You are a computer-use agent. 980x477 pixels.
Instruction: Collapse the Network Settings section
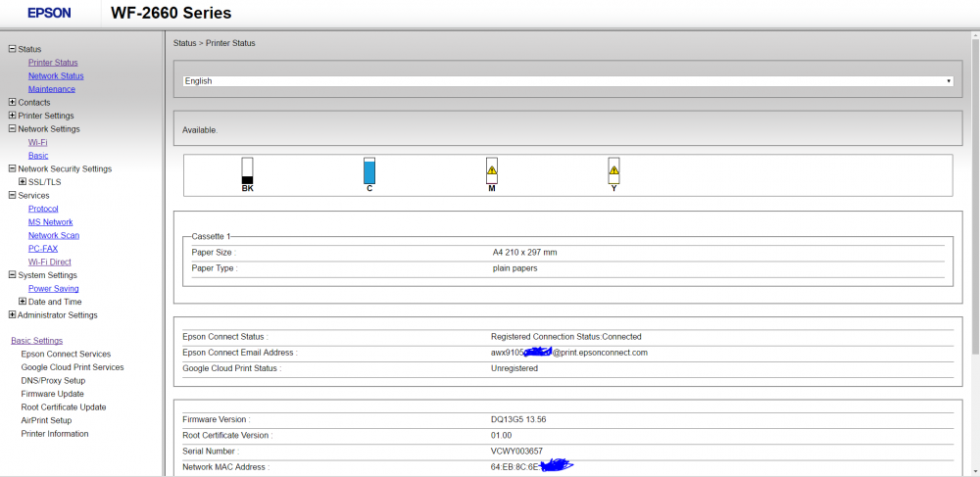[12, 128]
